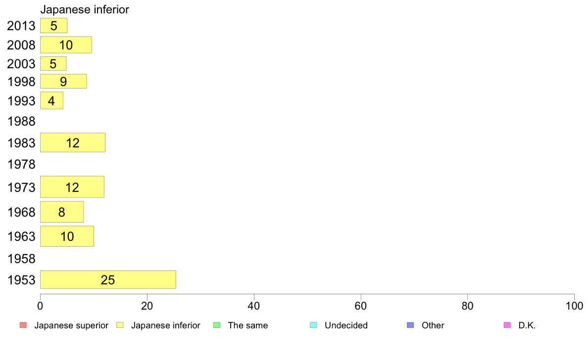Click The same green legend swatch
Viewport: 588px width, 364px height.
click(217, 325)
